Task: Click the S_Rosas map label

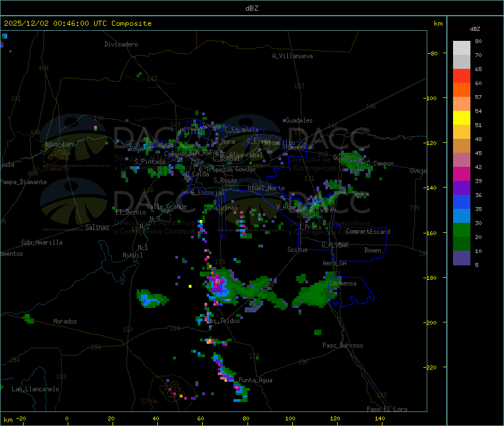Action: point(225,180)
